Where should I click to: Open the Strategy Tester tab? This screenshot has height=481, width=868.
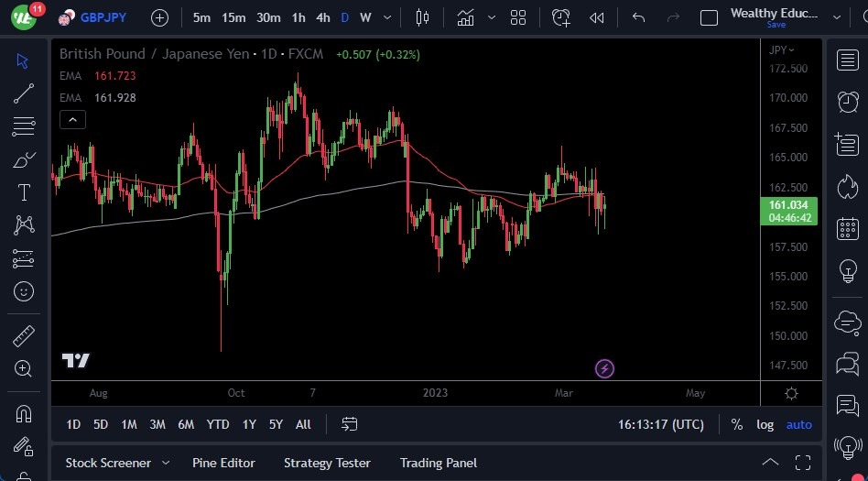[x=327, y=463]
